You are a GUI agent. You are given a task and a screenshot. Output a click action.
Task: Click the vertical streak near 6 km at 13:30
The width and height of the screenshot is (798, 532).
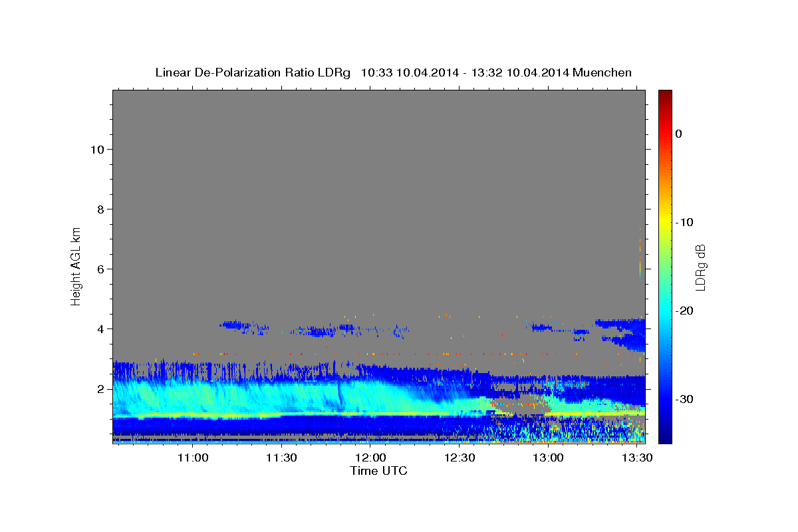(640, 253)
